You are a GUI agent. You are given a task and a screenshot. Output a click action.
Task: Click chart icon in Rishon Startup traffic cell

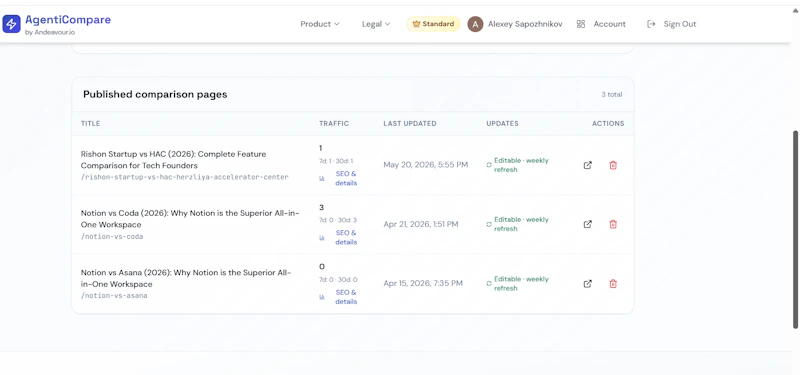322,178
